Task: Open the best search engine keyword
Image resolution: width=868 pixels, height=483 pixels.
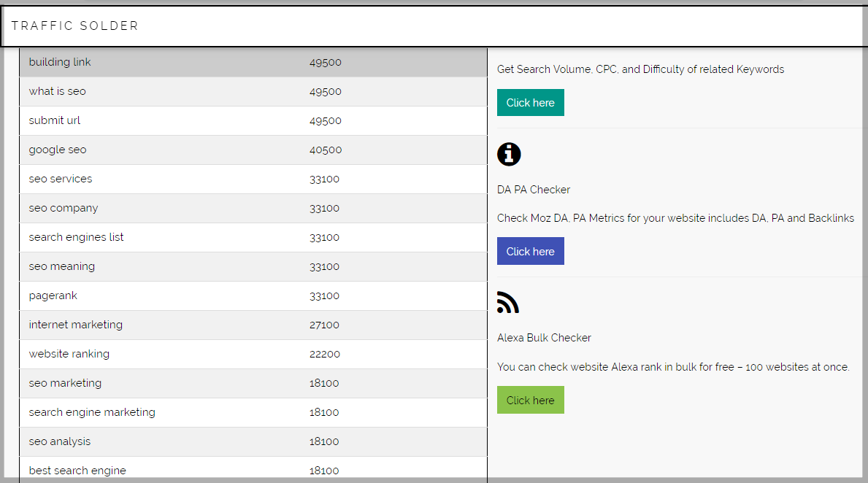Action: 77,471
